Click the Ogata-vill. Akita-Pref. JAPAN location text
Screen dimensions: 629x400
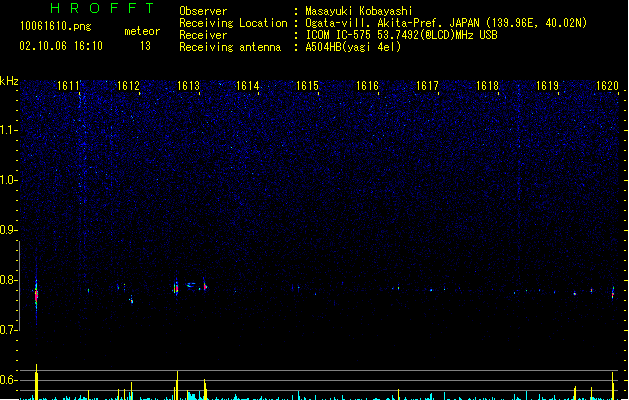tap(446, 23)
